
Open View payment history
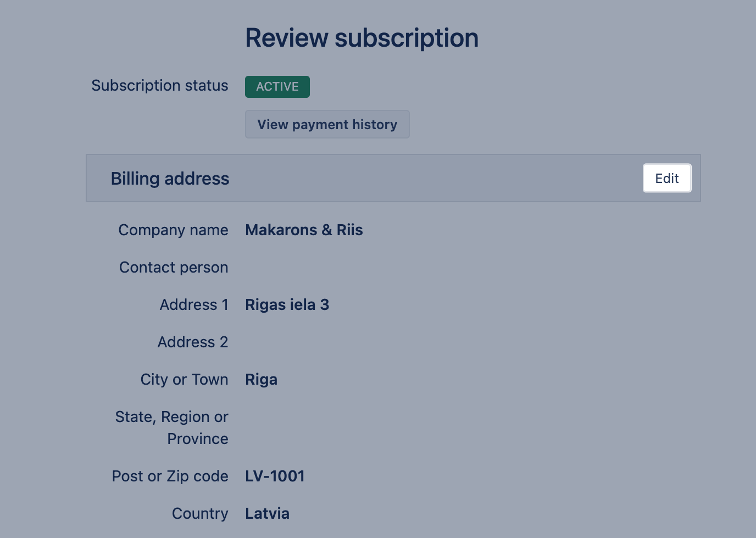[x=327, y=124]
